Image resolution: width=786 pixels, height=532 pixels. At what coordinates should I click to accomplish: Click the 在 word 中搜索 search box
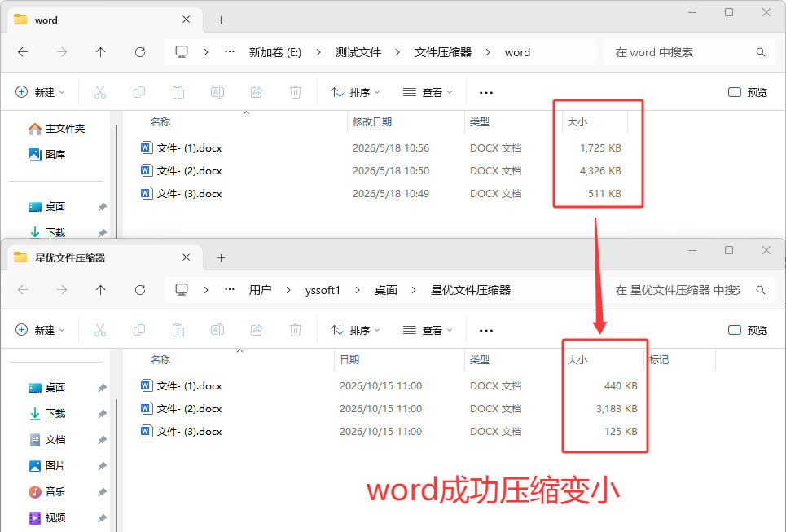coord(690,52)
